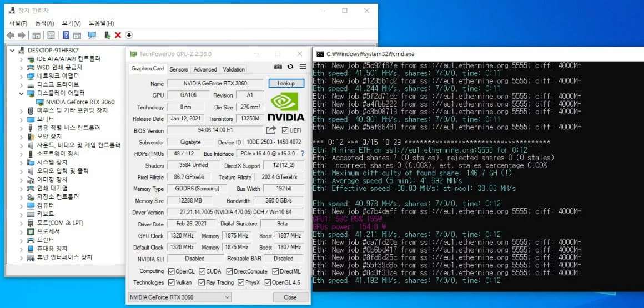Image resolution: width=644 pixels, height=308 pixels.
Task: Collapse the DESKTOP-91HF3K7 root node
Action: pos(13,51)
